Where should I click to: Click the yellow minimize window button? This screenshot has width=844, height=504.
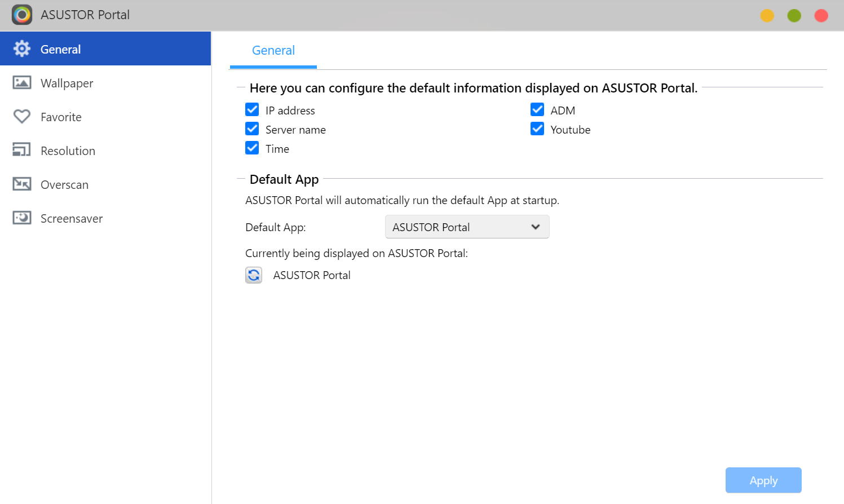pyautogui.click(x=767, y=15)
